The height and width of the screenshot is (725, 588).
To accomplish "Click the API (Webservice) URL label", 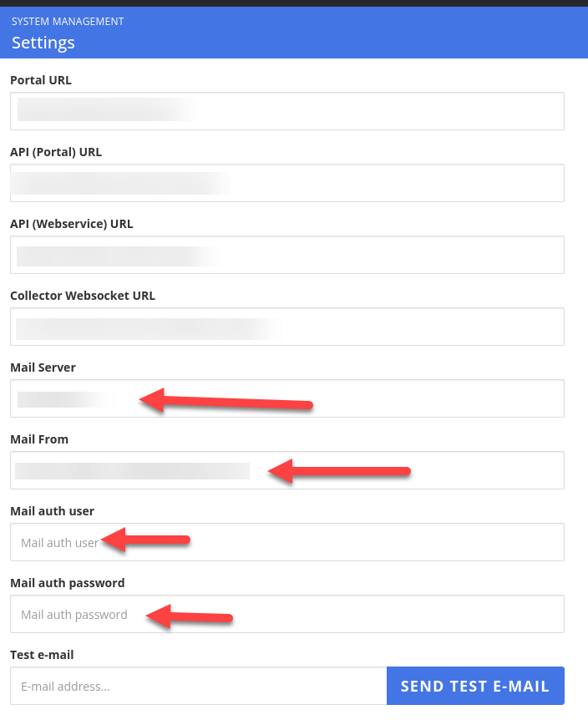I will click(72, 224).
